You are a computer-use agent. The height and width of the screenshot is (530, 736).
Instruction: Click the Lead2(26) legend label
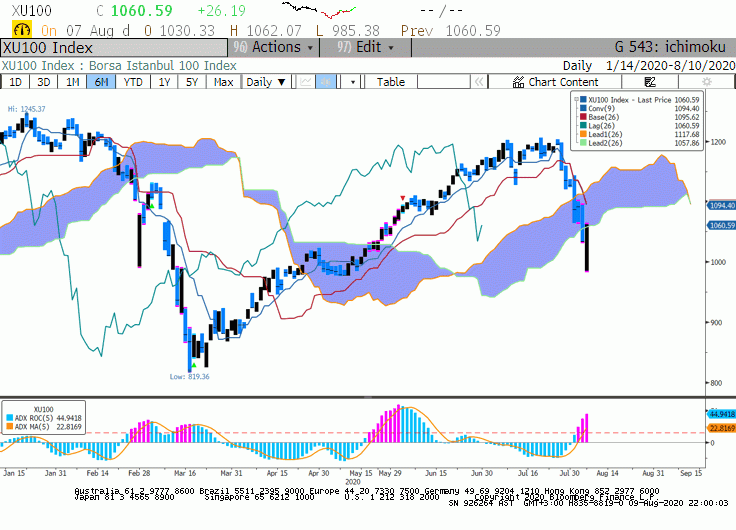605,143
